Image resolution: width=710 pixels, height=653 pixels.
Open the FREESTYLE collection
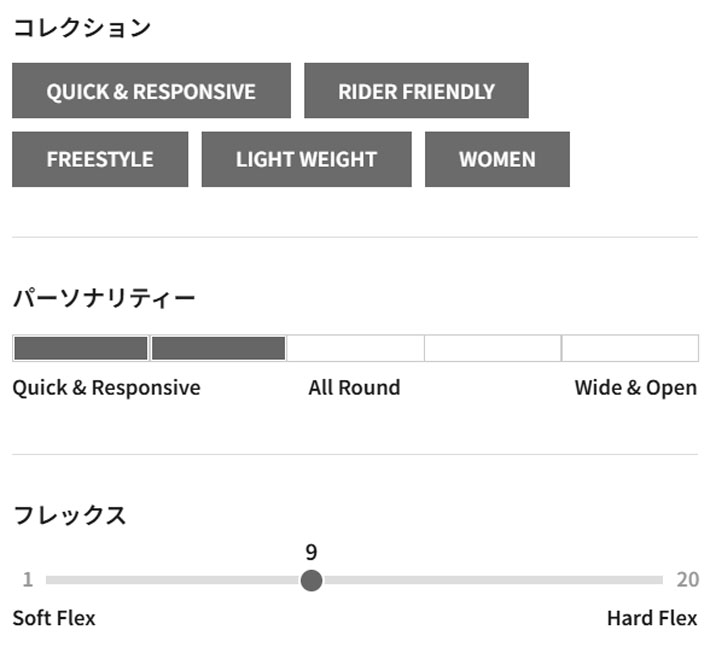[100, 159]
